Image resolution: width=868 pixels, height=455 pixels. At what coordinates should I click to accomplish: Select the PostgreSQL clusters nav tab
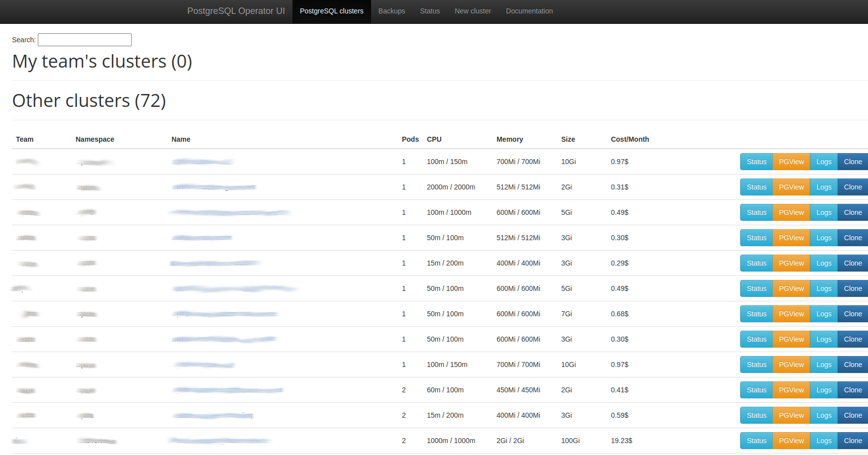332,11
